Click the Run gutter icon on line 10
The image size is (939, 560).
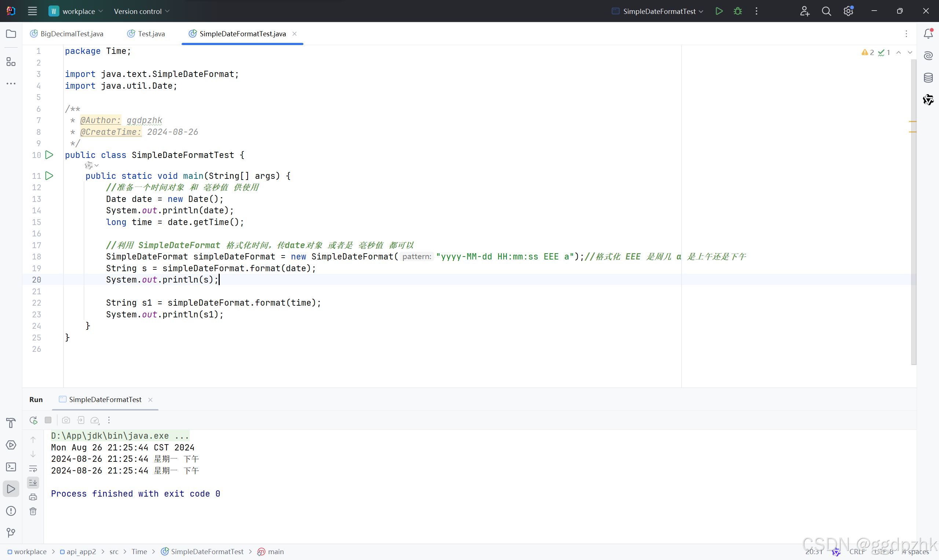click(49, 155)
